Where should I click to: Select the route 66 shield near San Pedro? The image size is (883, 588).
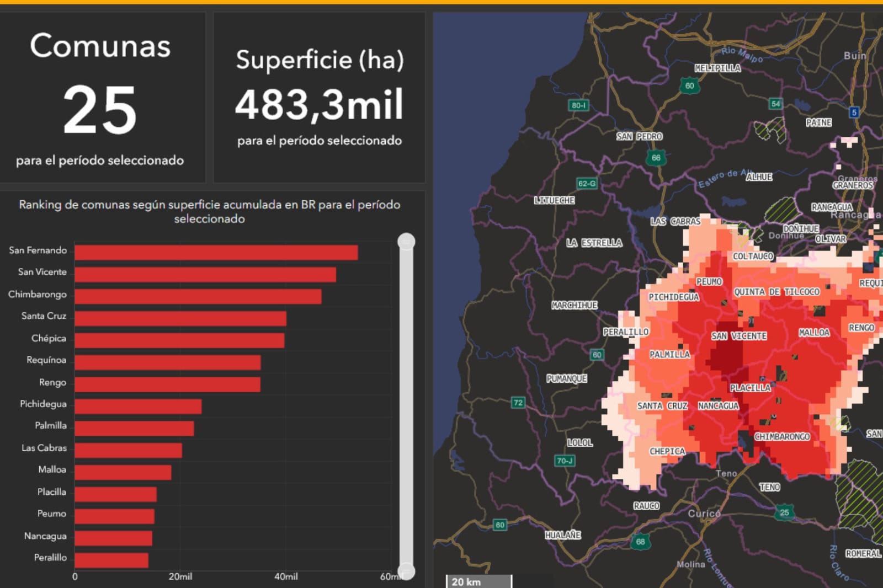click(x=656, y=158)
